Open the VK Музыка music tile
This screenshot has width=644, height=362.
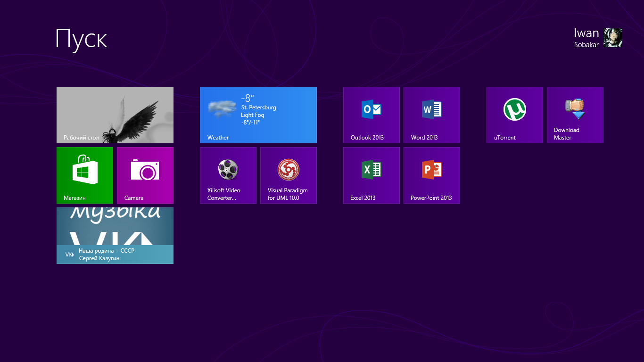[115, 236]
